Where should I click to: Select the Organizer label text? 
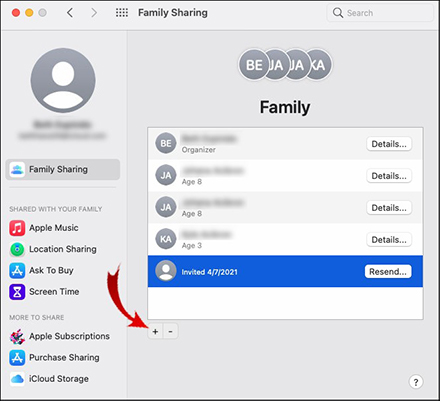(198, 150)
